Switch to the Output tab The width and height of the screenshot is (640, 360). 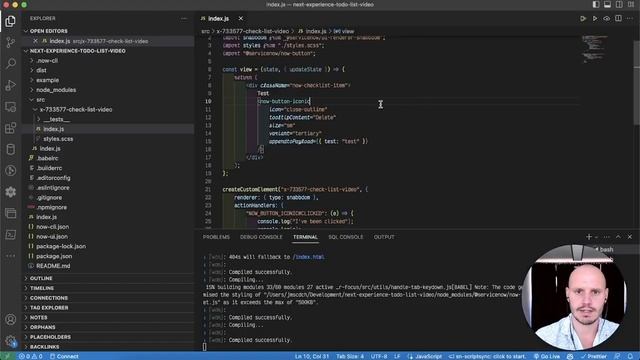tap(384, 237)
